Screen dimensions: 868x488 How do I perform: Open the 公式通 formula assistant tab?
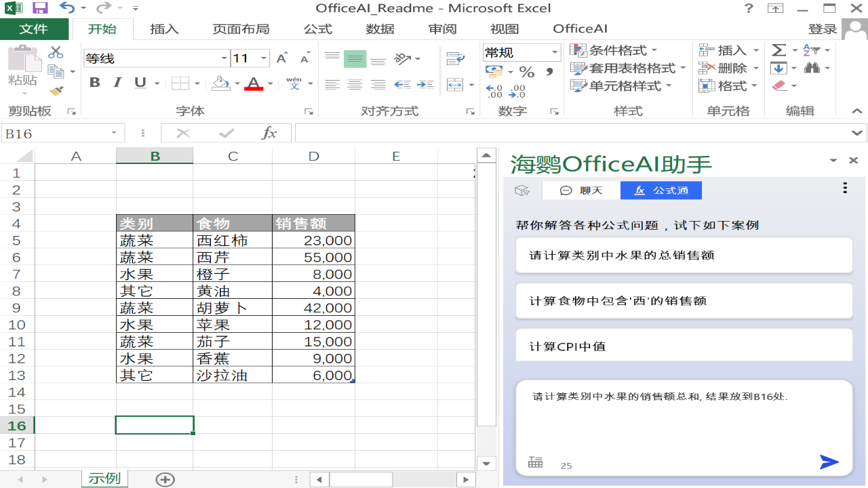click(x=661, y=190)
